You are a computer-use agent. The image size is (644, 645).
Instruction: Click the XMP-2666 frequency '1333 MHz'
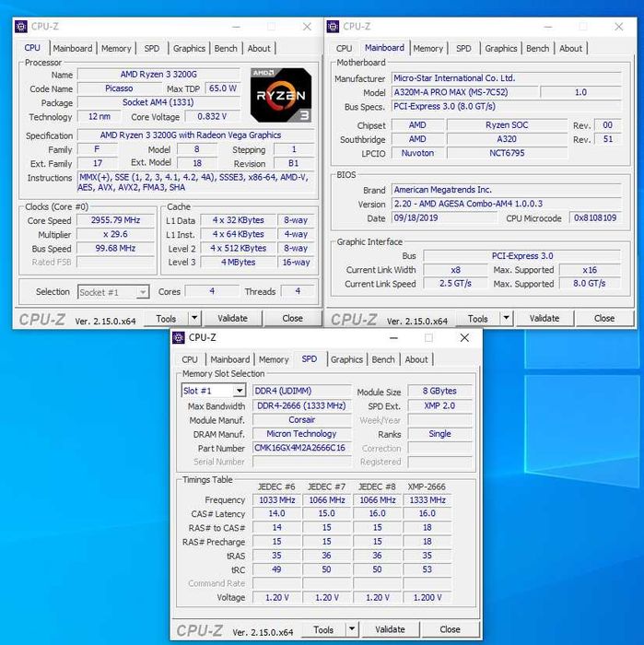click(x=427, y=500)
